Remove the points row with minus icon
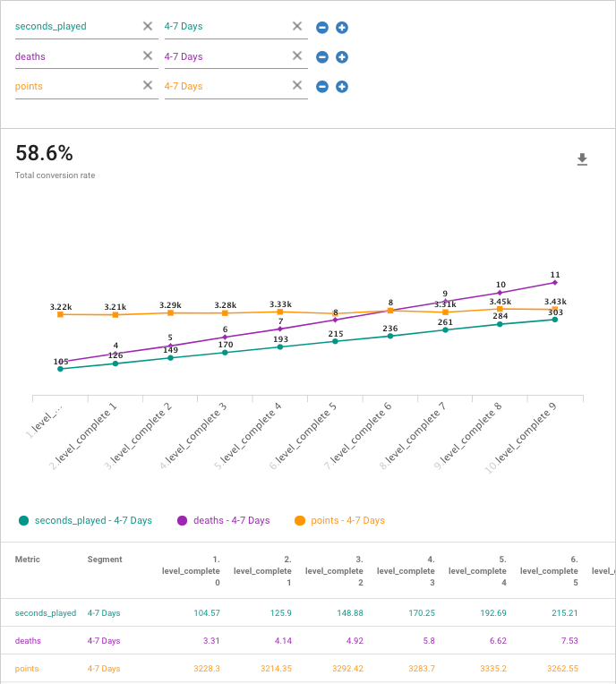 322,87
